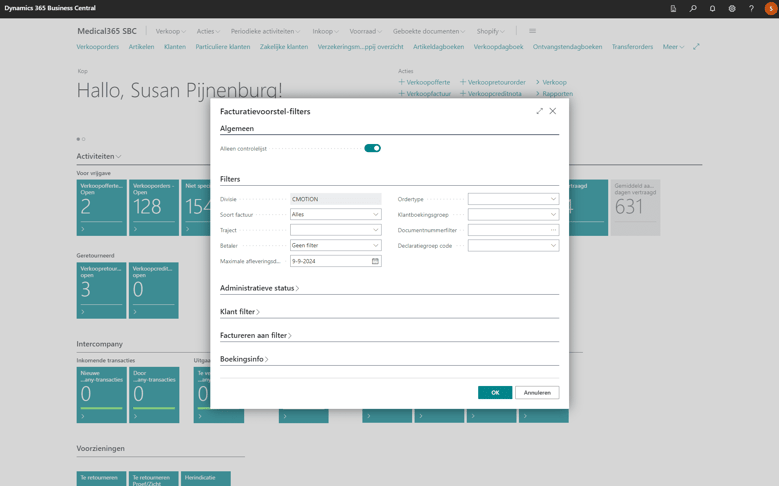Go to Verkoopdagboek link
Image resolution: width=779 pixels, height=486 pixels.
pyautogui.click(x=498, y=47)
